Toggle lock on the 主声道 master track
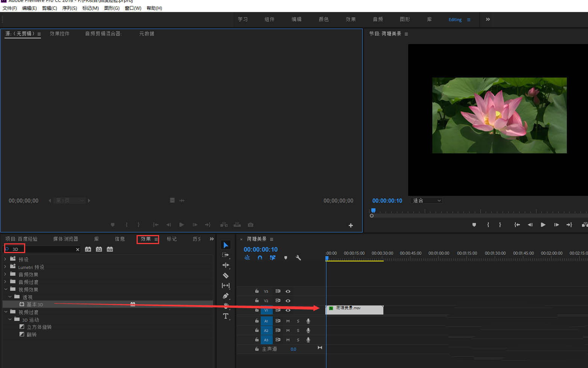 pos(257,349)
